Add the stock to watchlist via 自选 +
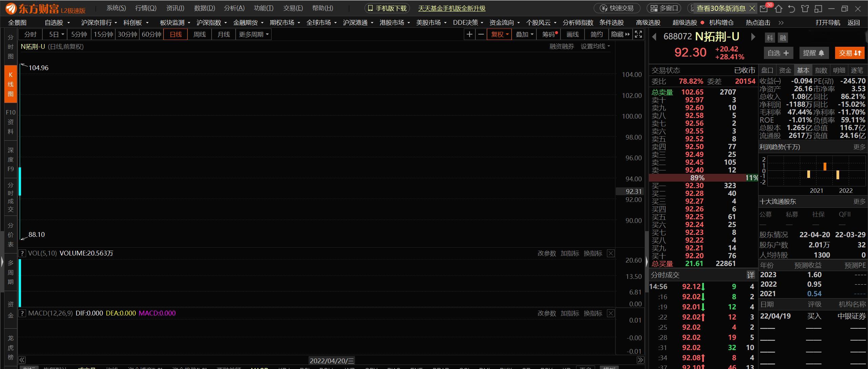Viewport: 868px width, 369px height. coord(778,53)
